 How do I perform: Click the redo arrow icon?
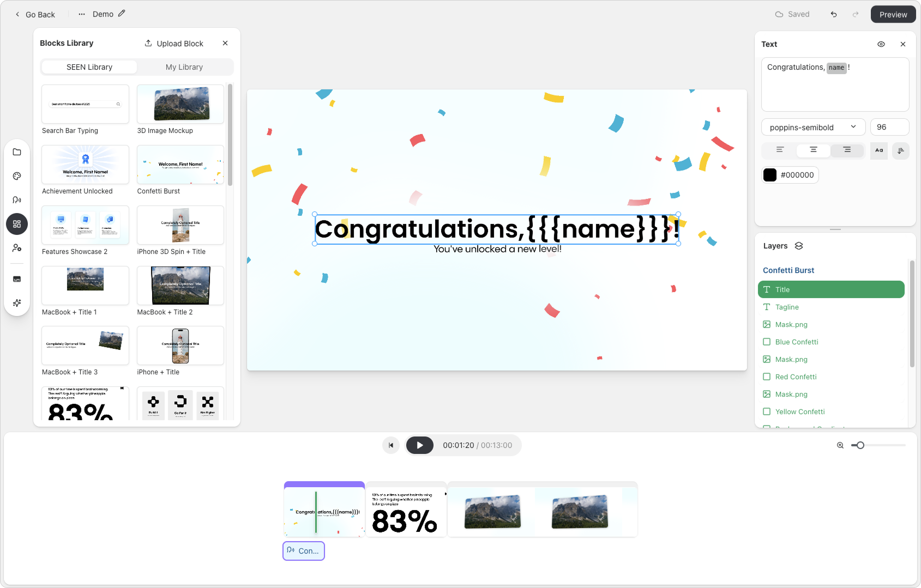point(856,14)
